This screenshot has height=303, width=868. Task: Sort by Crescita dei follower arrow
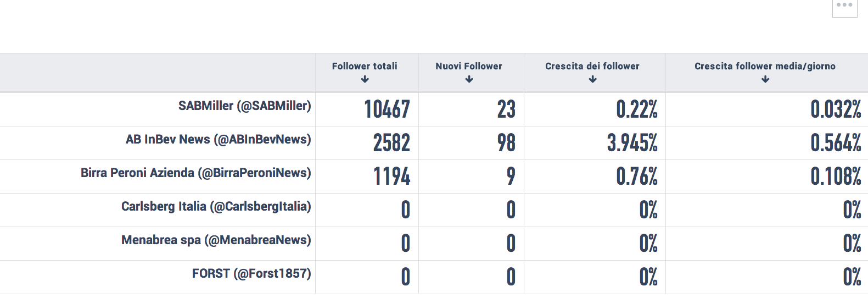tap(592, 80)
